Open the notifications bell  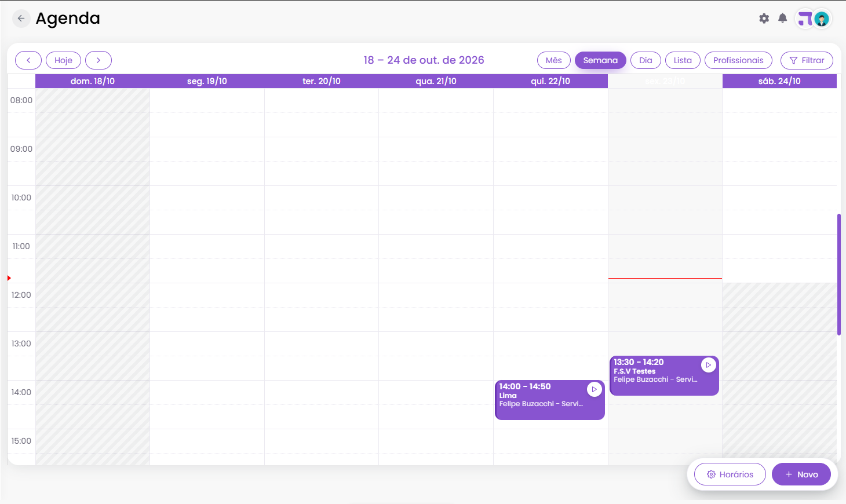point(782,18)
